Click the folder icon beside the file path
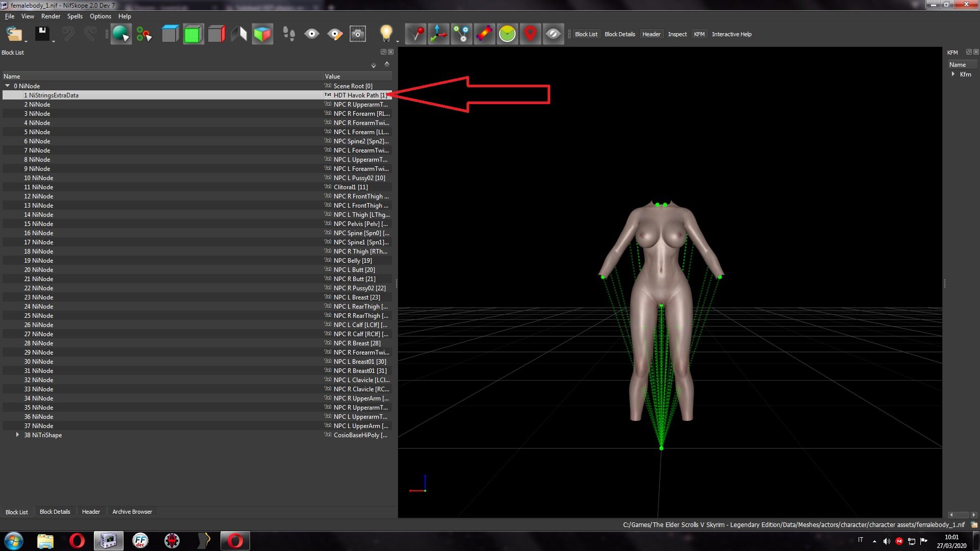Viewport: 980px width, 551px height. click(x=974, y=524)
